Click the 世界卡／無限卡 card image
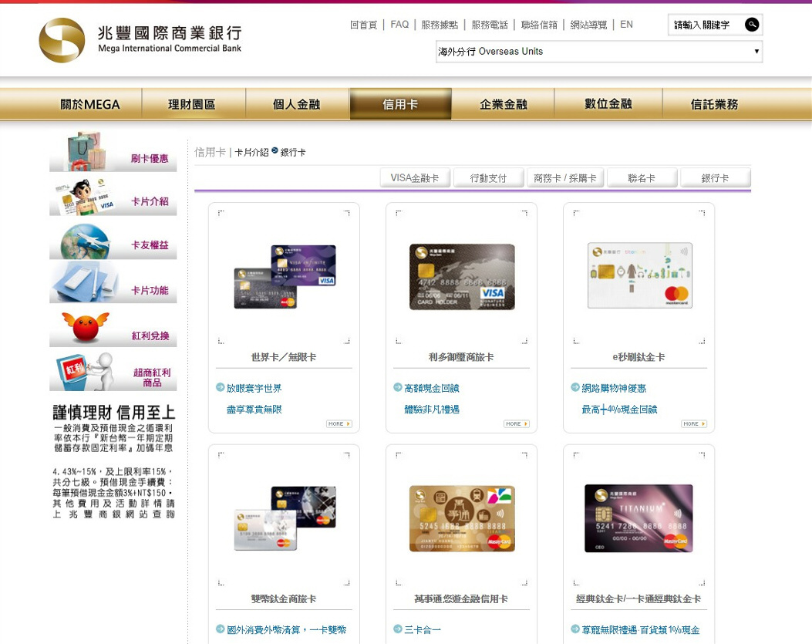 pyautogui.click(x=285, y=277)
